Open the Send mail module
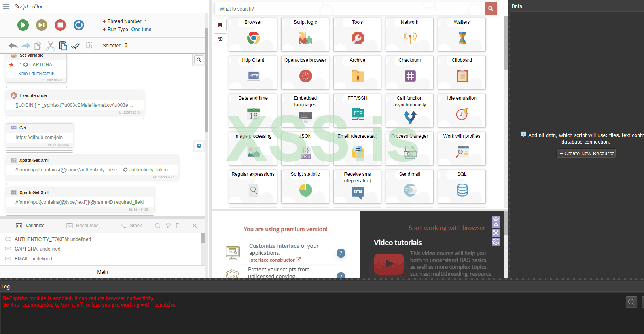Screen dimensions: 644x334 [410, 187]
